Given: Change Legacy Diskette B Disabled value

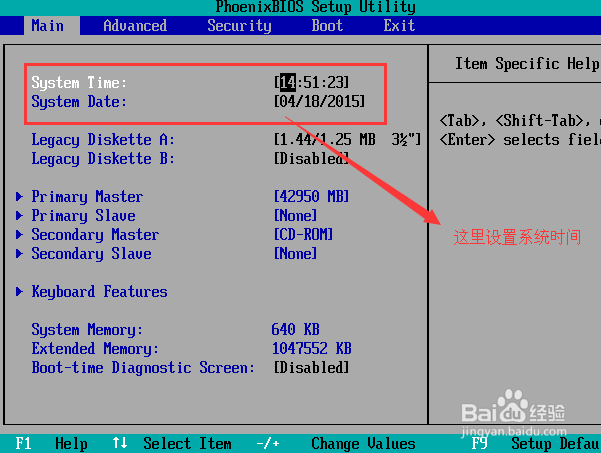Looking at the screenshot, I should 311,158.
